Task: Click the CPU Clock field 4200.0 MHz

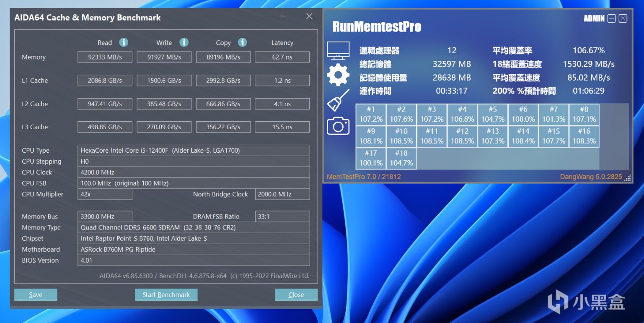Action: (x=194, y=172)
